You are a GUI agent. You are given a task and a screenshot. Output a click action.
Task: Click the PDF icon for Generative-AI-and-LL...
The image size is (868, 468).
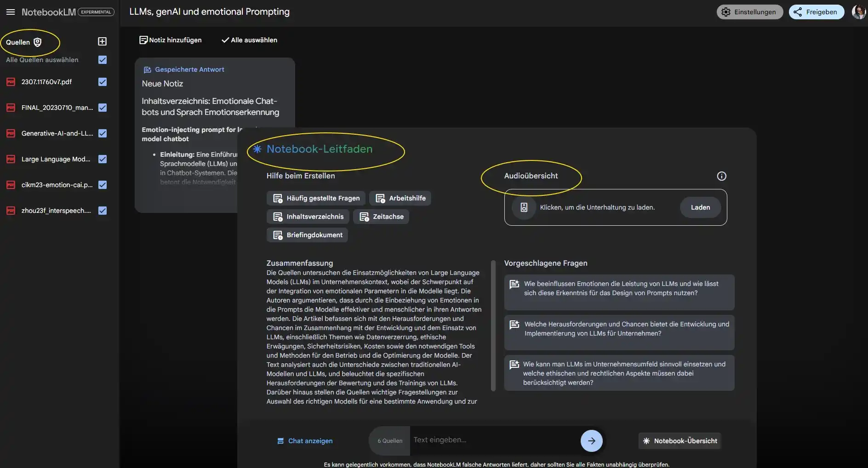coord(11,133)
